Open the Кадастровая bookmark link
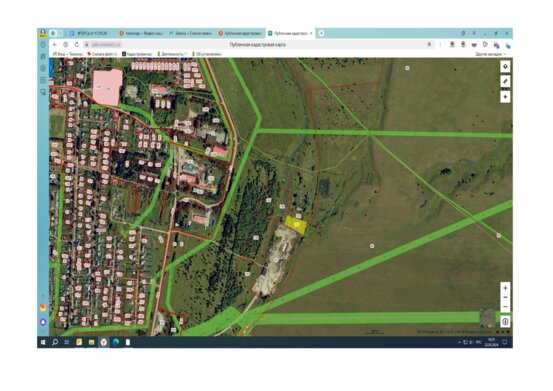This screenshot has height=391, width=553. click(137, 54)
